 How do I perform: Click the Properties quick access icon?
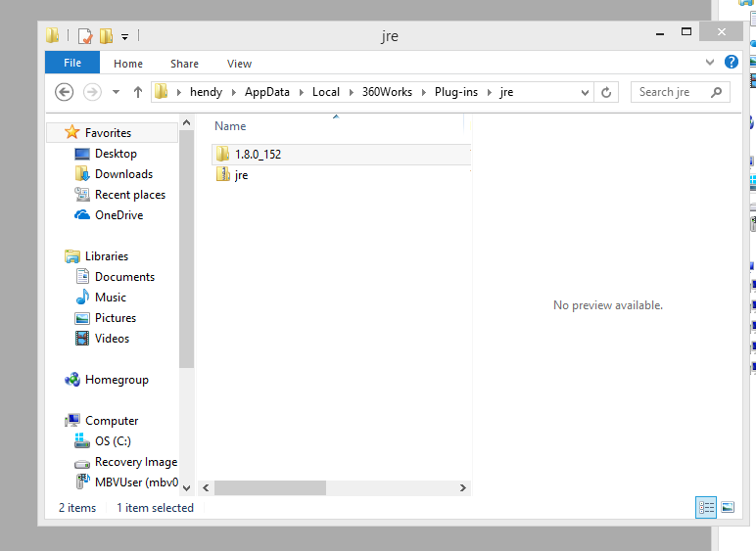click(x=85, y=35)
